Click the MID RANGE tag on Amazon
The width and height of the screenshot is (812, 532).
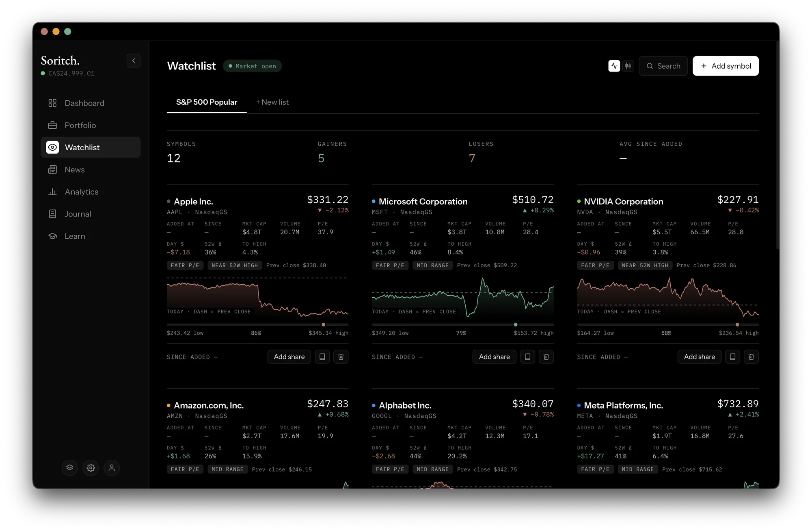(228, 469)
